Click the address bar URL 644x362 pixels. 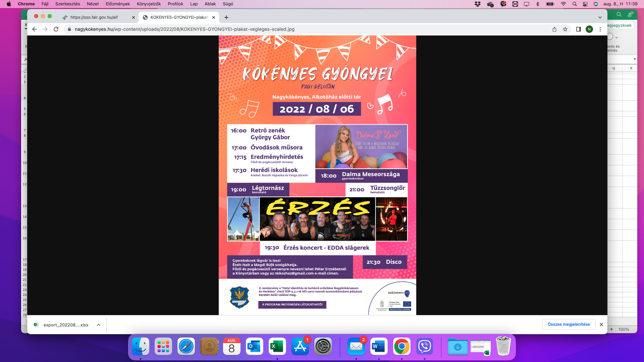pyautogui.click(x=184, y=29)
